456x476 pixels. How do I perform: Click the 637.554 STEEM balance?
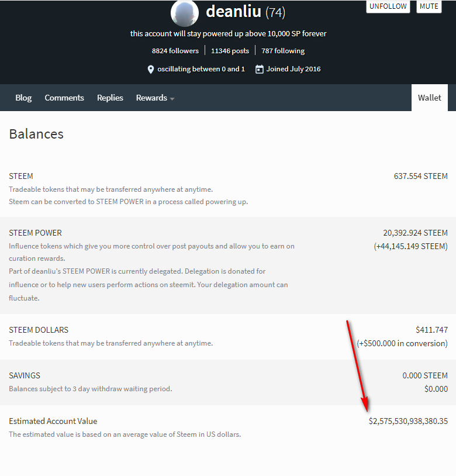pyautogui.click(x=420, y=176)
